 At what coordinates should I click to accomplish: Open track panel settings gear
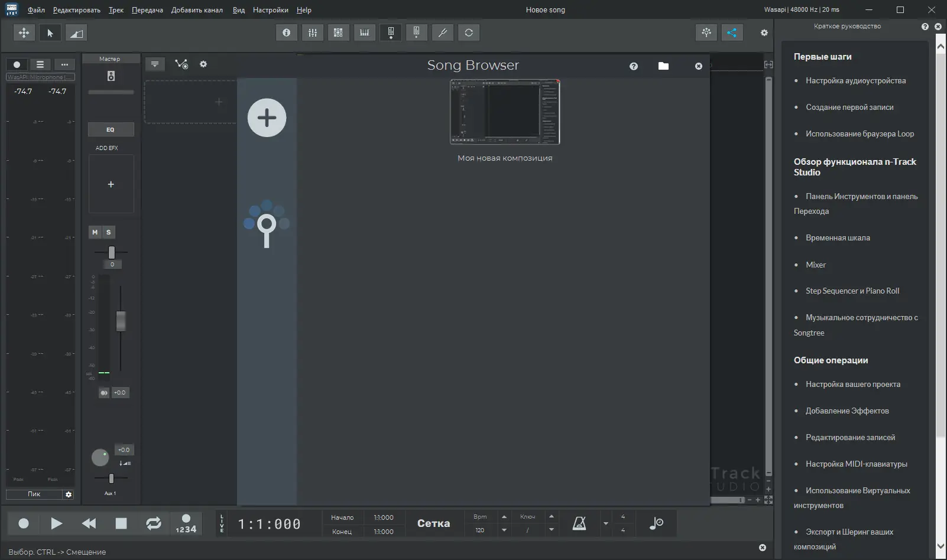[203, 64]
